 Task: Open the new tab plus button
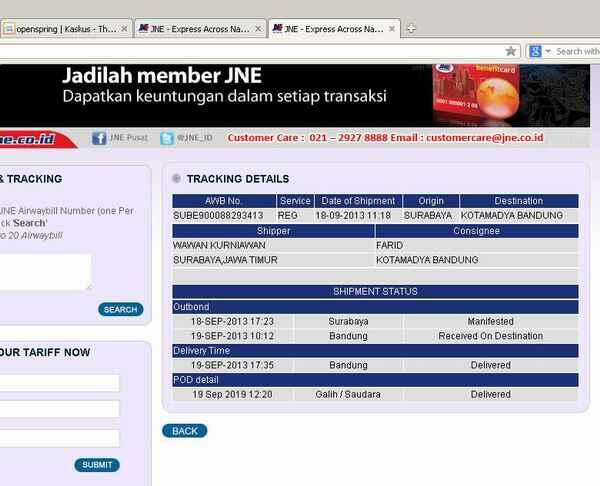(411, 29)
